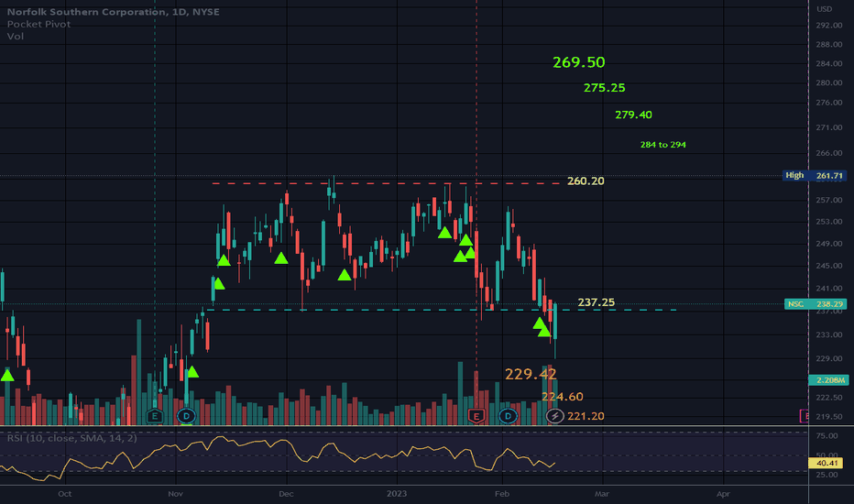Click 25.00 on the RSI scale
The width and height of the screenshot is (854, 504).
tap(827, 475)
